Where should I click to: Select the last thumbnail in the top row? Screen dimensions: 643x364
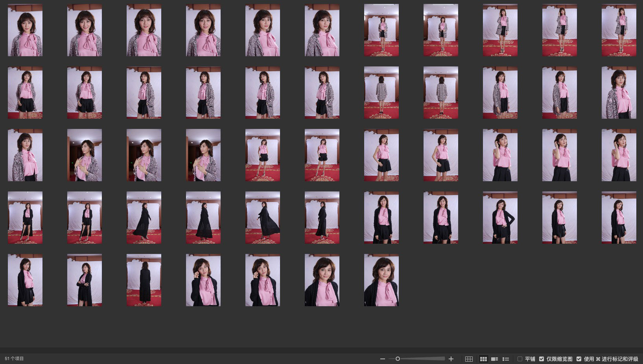click(619, 30)
